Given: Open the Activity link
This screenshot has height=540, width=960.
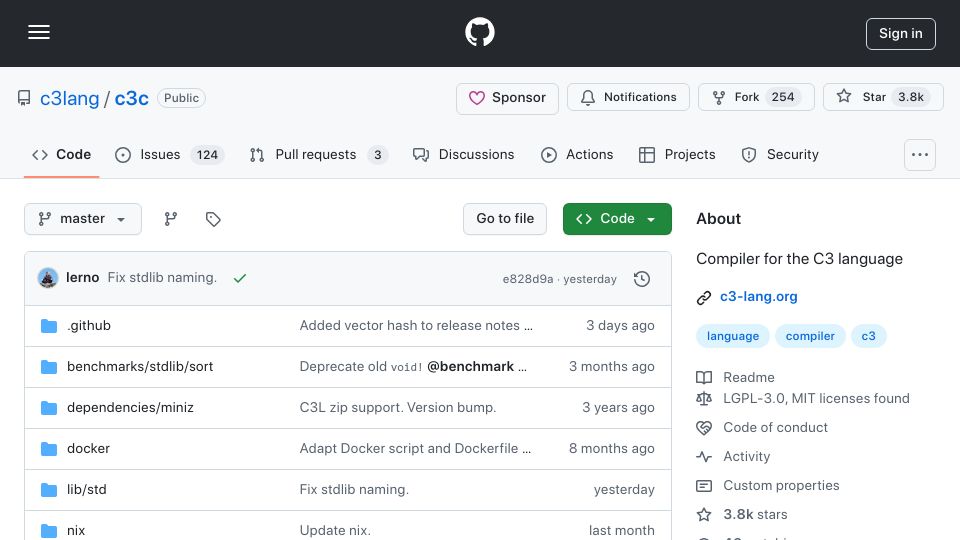Looking at the screenshot, I should click(746, 457).
